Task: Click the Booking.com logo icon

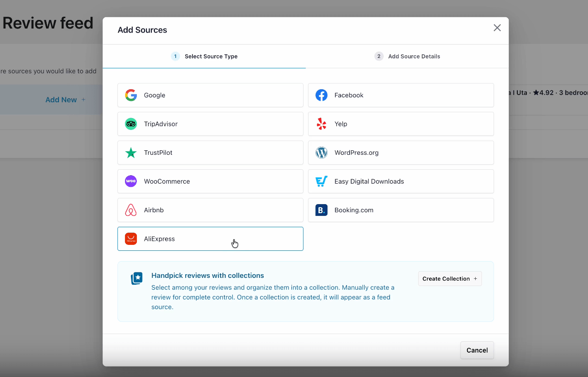Action: 321,210
